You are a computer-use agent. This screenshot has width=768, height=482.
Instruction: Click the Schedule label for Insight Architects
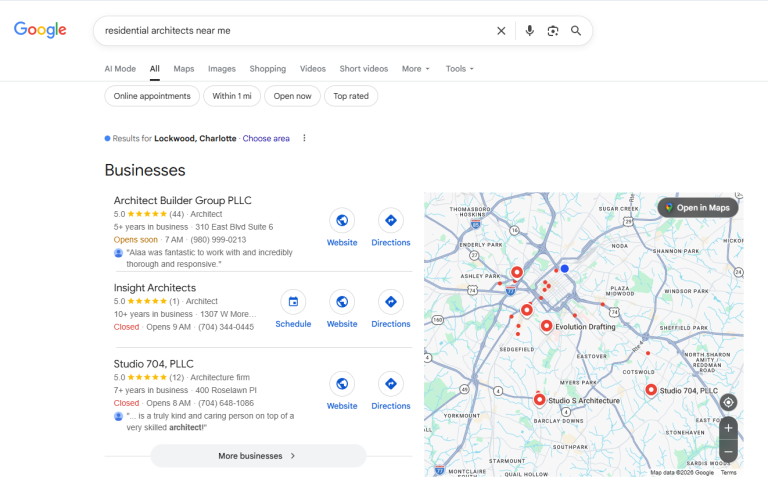(293, 324)
